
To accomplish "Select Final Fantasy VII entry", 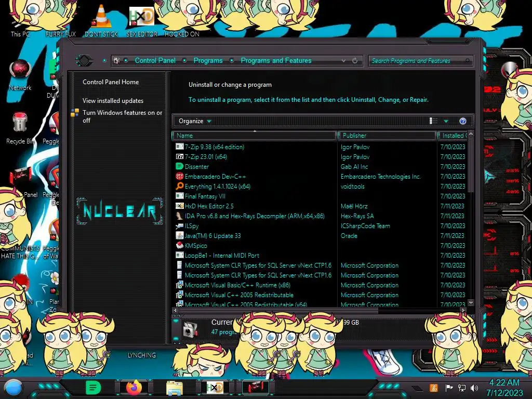I will (205, 196).
